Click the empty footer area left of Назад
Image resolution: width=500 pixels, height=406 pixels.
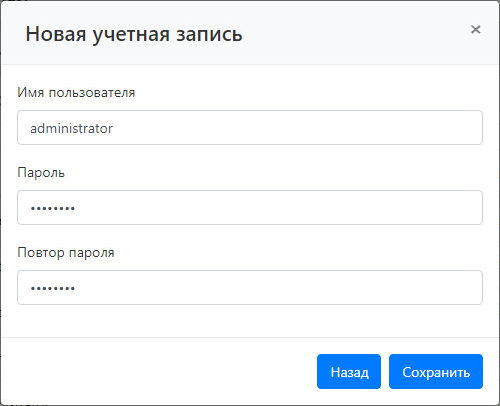(x=159, y=371)
